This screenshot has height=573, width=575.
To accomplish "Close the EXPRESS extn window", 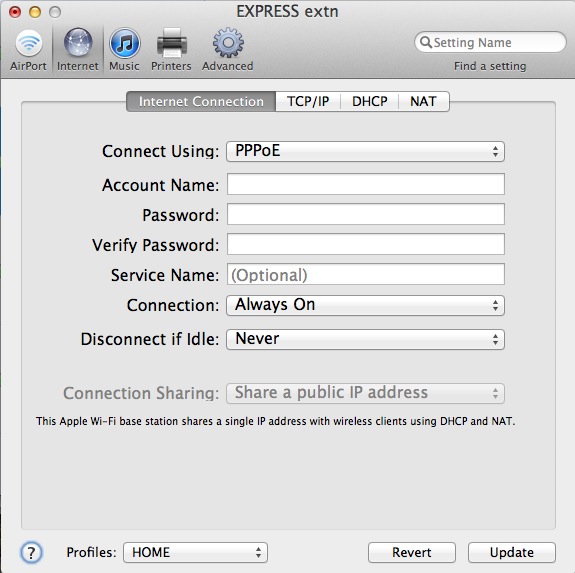I will 15,12.
